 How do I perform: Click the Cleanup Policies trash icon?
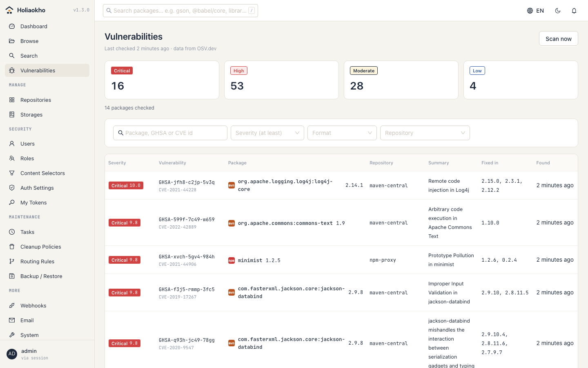12,247
